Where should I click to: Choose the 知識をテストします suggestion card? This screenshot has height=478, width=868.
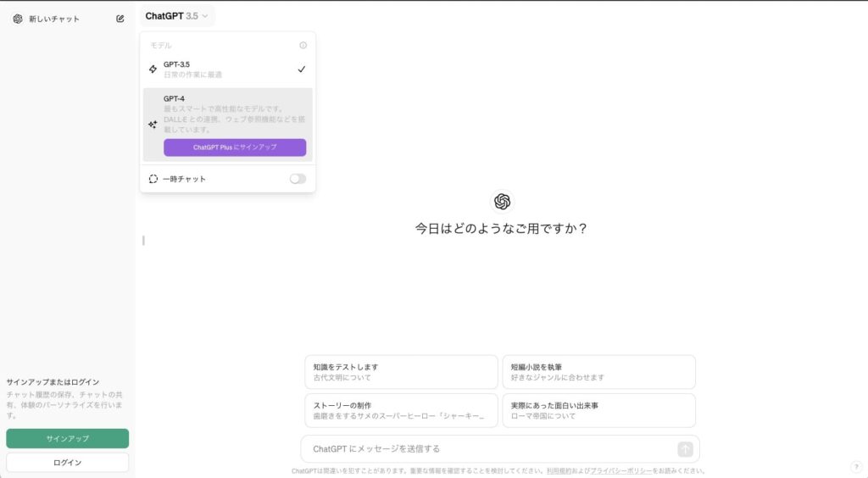(x=401, y=372)
